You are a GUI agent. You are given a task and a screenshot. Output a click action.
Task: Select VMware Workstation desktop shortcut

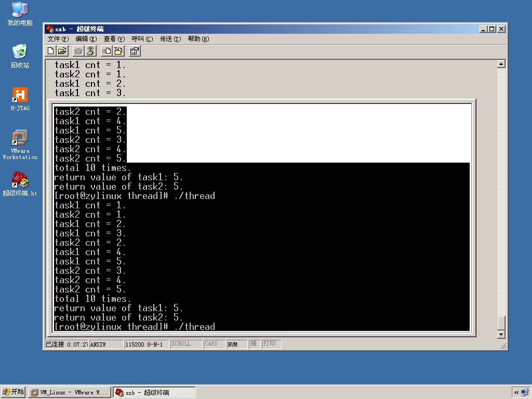pos(20,144)
